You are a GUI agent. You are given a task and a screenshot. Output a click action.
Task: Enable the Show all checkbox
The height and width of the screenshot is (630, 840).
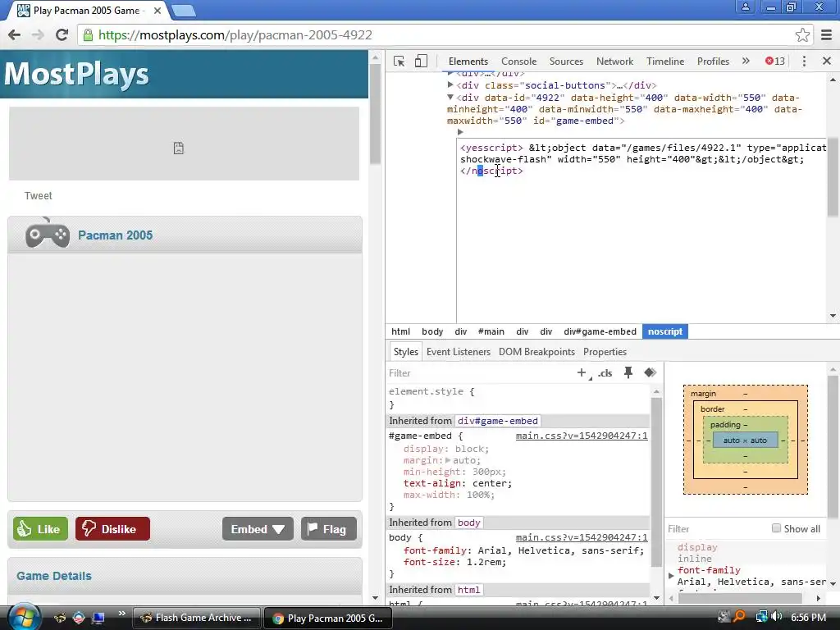click(776, 528)
